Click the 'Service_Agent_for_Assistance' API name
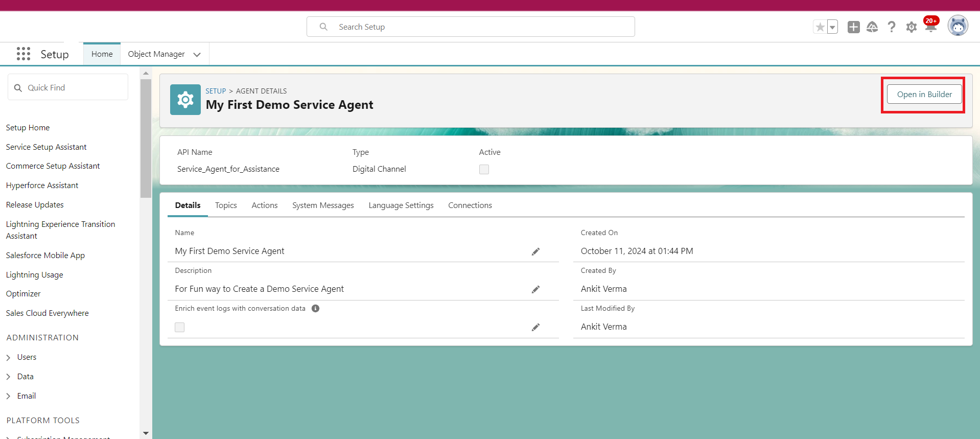Viewport: 980px width, 439px height. [228, 169]
